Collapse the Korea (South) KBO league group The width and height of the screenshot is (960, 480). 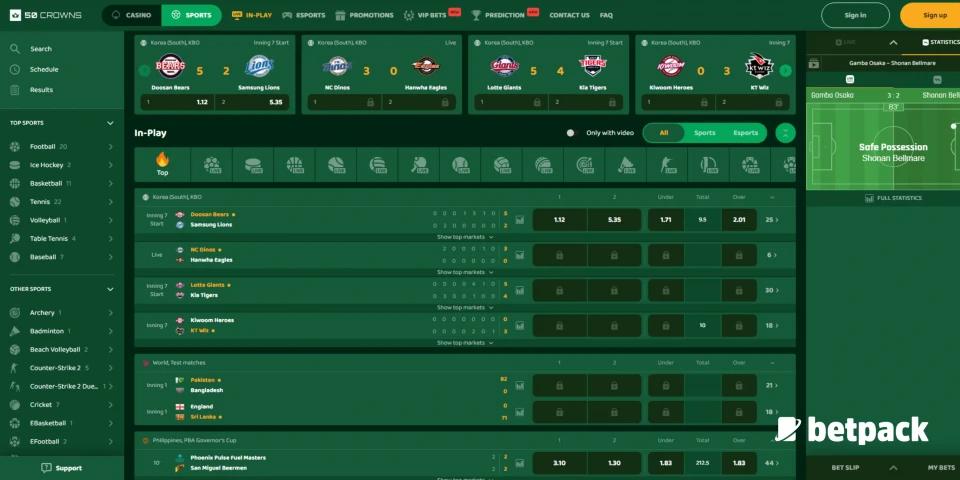[771, 197]
